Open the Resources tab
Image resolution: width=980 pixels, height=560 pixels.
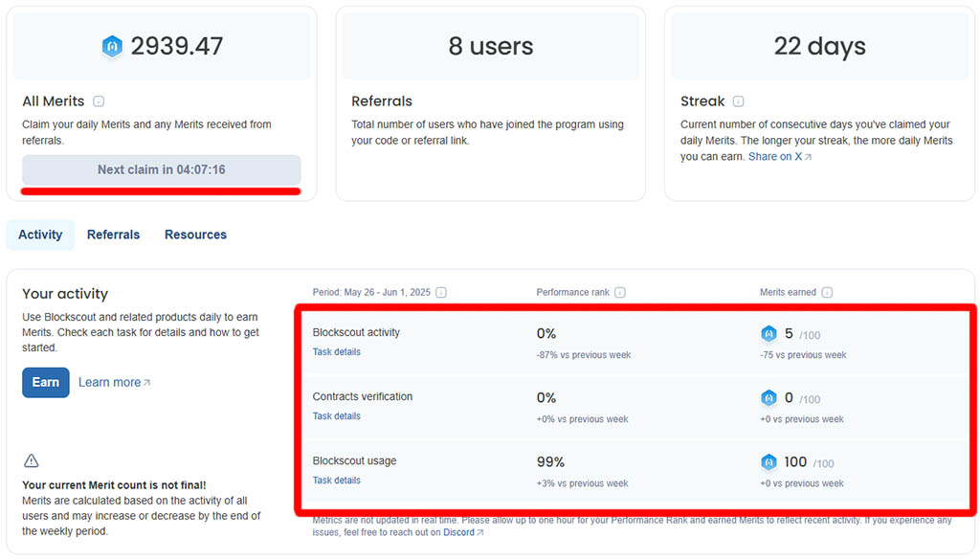195,235
